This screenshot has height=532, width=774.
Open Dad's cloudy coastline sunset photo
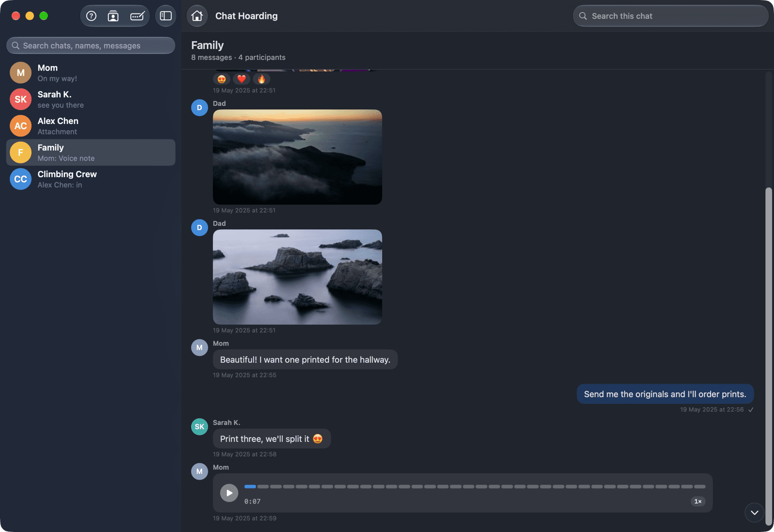click(298, 157)
